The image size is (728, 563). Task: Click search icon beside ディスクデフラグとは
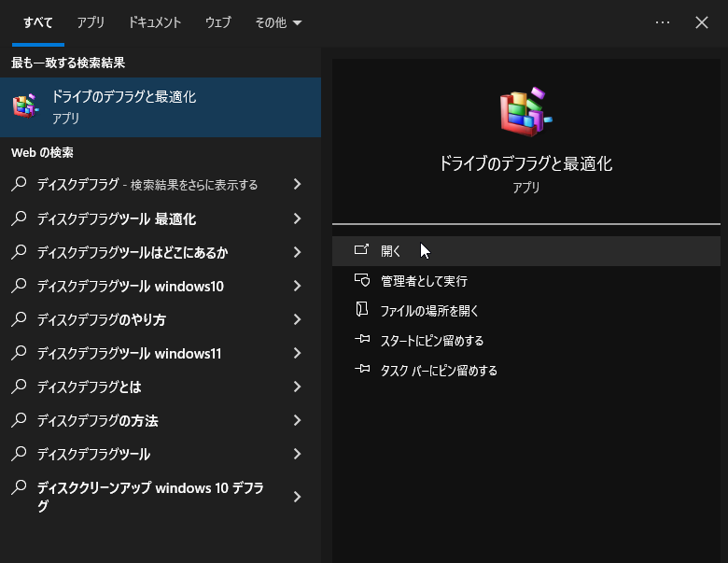point(19,386)
